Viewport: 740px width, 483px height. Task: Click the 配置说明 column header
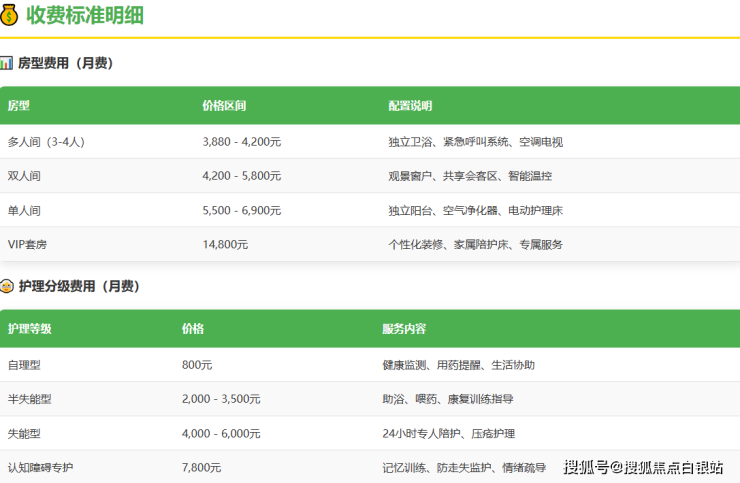(410, 105)
